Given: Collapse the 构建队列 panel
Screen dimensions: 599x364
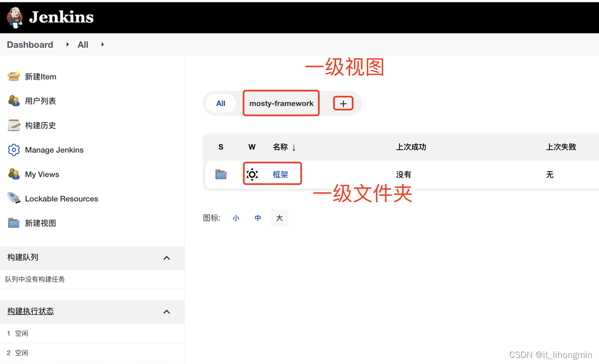Looking at the screenshot, I should [x=167, y=258].
